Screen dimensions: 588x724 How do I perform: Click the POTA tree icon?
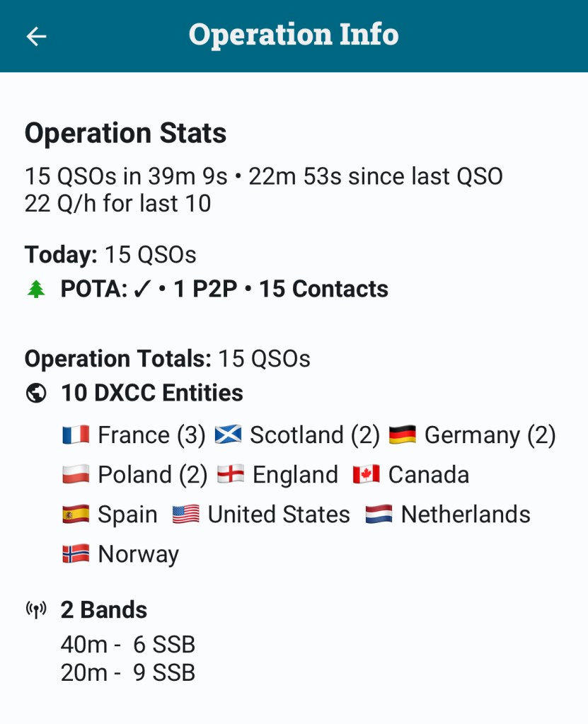tap(36, 289)
